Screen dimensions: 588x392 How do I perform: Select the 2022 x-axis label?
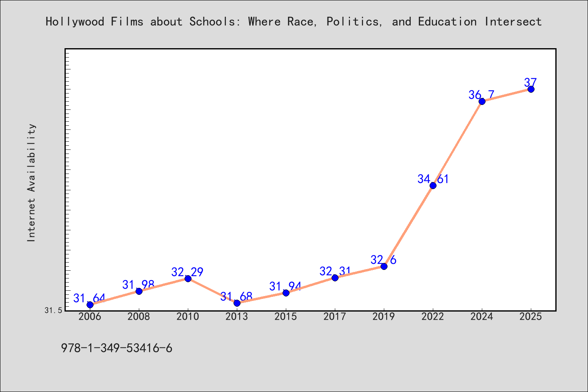pos(433,317)
